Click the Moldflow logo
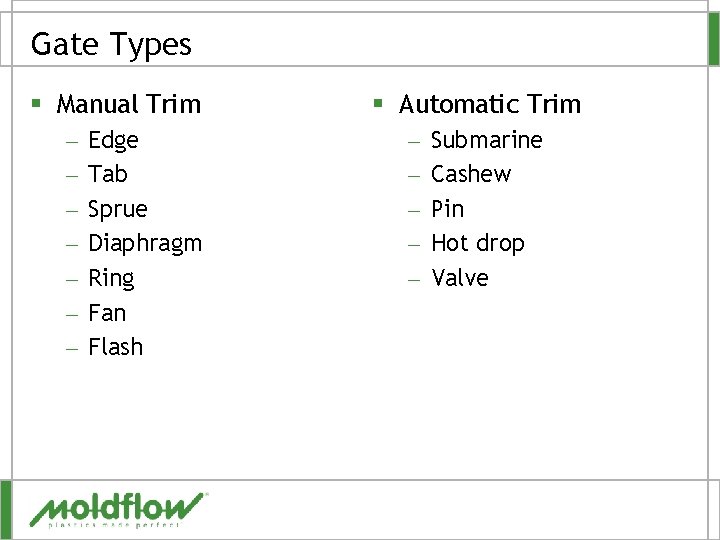Image resolution: width=720 pixels, height=540 pixels. pyautogui.click(x=118, y=510)
